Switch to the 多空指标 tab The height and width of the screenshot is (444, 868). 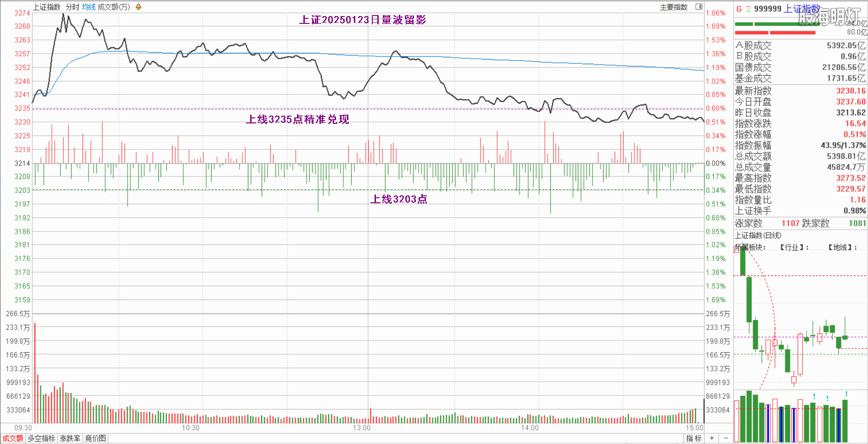pos(41,438)
